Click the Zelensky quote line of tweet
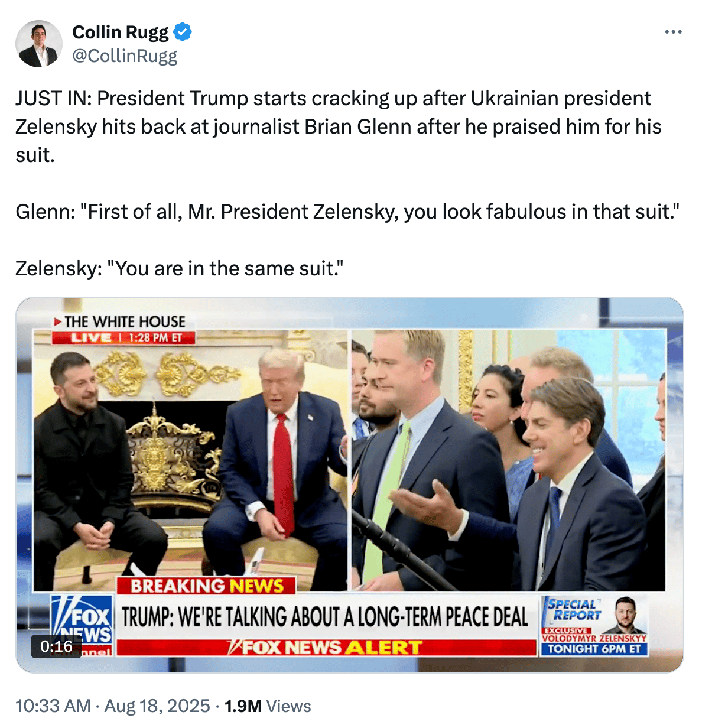Viewport: 702px width, 728px height. pyautogui.click(x=180, y=268)
